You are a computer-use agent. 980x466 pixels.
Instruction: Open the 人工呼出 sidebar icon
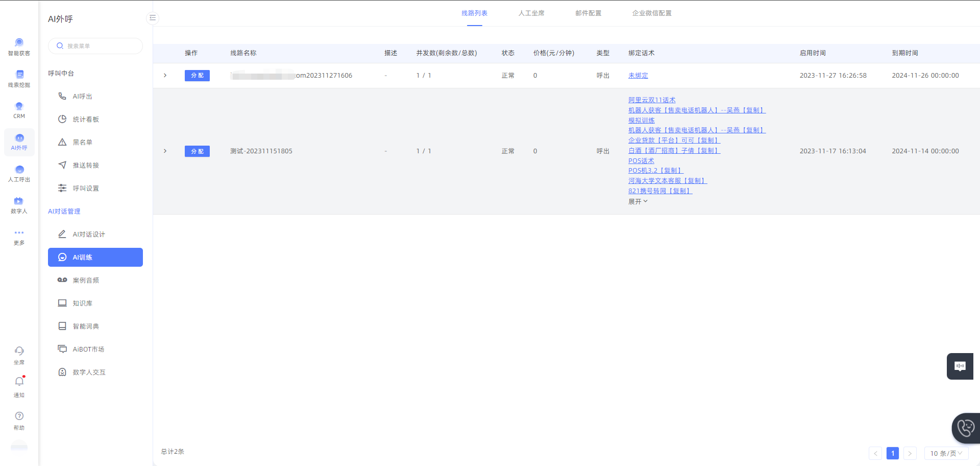[19, 174]
